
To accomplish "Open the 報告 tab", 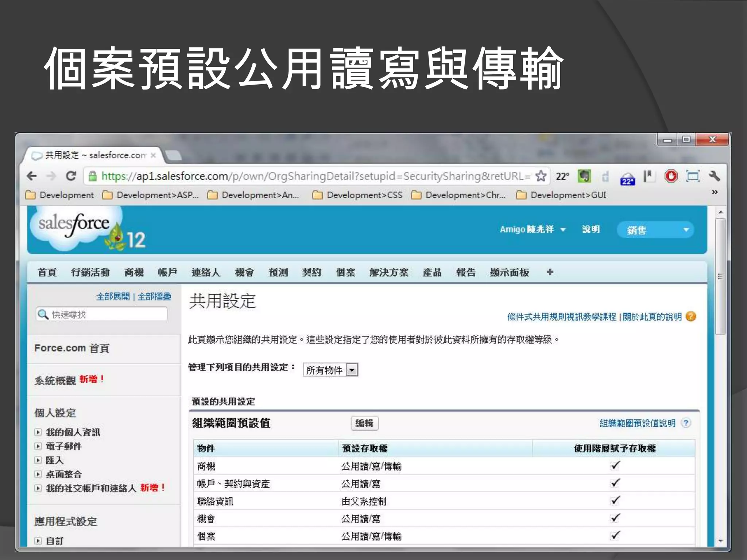I will coord(466,272).
